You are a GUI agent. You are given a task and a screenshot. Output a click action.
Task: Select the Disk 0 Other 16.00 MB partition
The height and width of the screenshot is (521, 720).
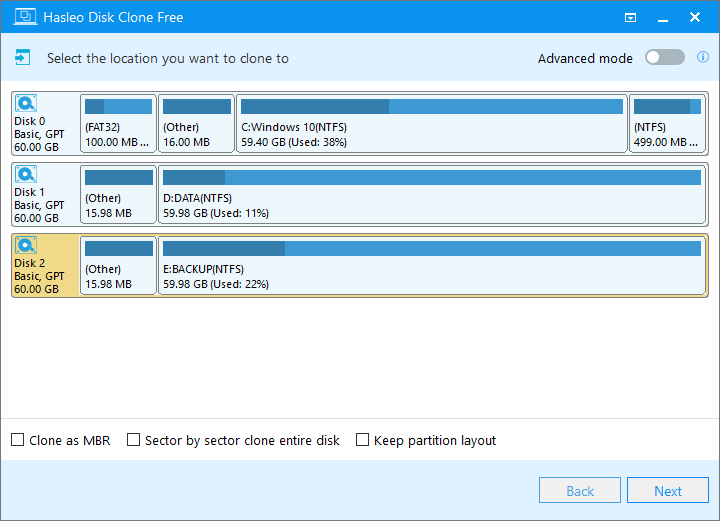[197, 123]
